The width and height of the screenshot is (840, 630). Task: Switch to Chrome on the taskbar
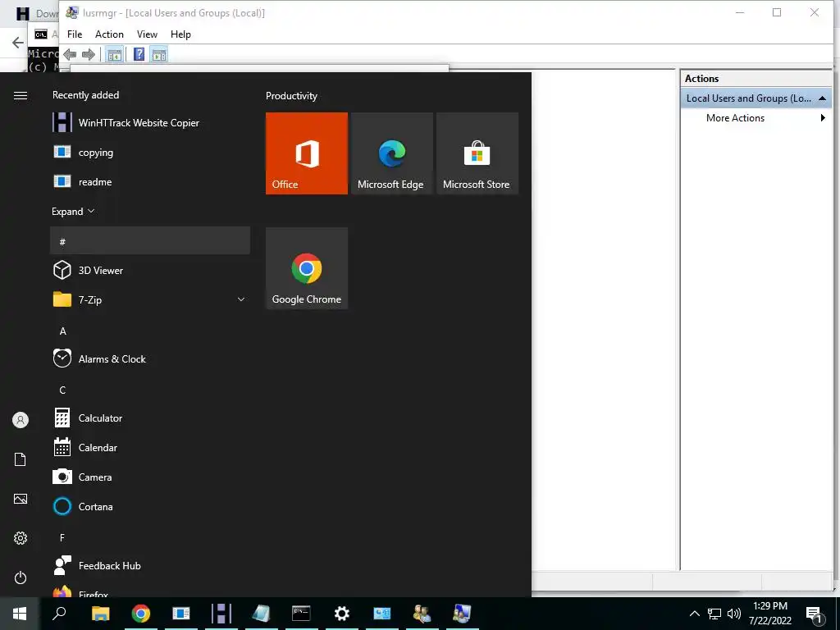[141, 614]
